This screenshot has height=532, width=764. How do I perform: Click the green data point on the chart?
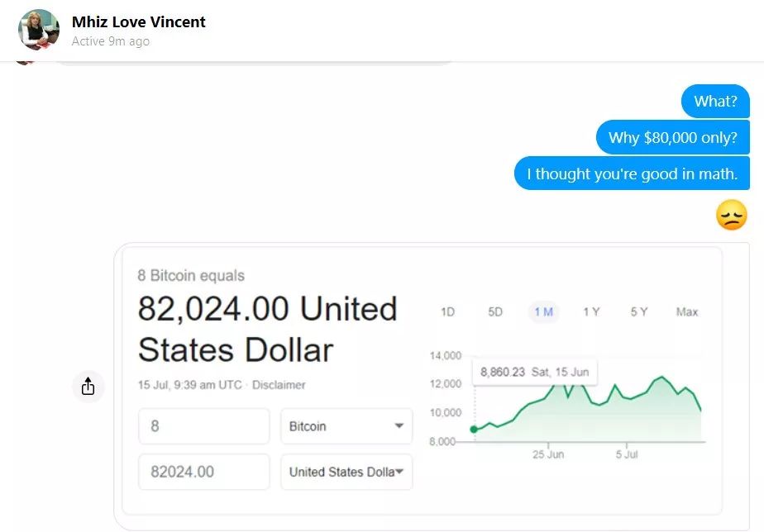click(474, 430)
